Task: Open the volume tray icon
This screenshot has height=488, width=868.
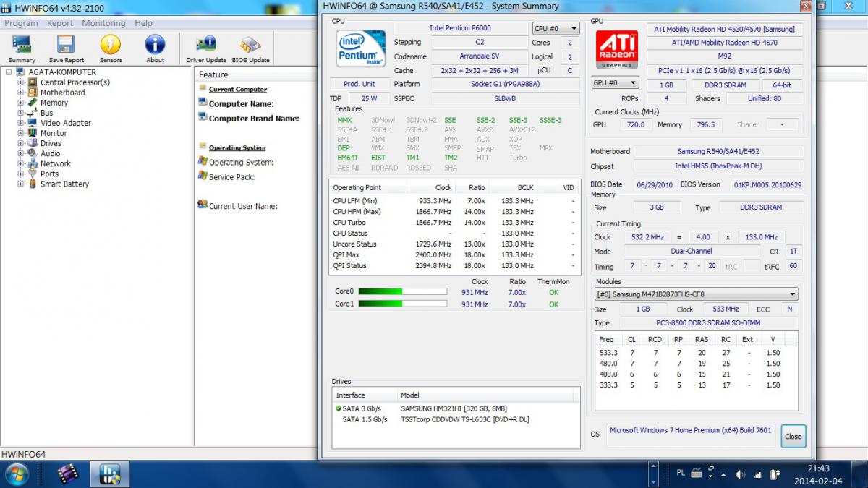Action: click(x=740, y=474)
